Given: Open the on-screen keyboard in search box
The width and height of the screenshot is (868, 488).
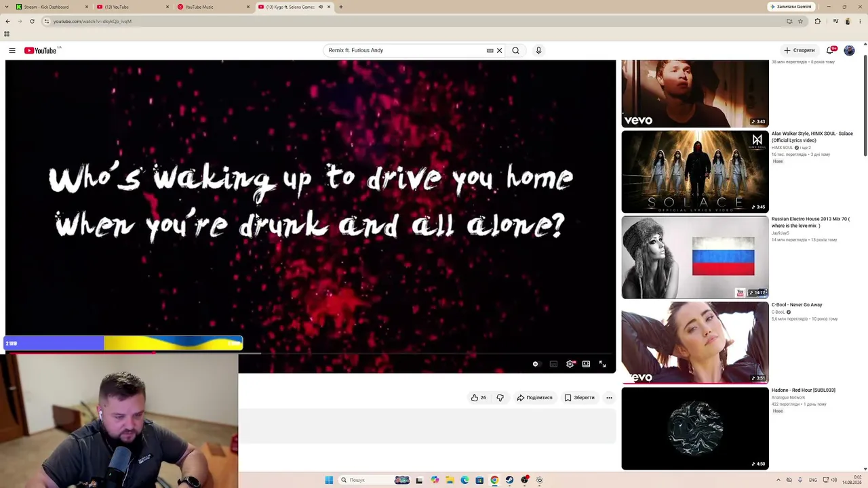Looking at the screenshot, I should [490, 50].
